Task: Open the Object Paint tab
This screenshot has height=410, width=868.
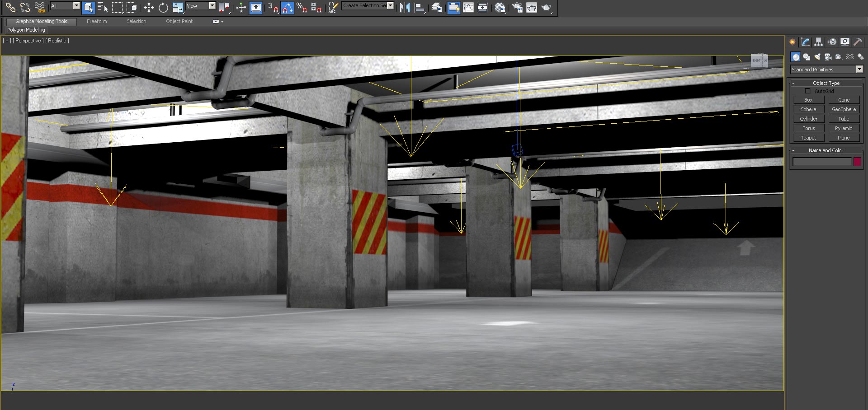Action: point(179,21)
